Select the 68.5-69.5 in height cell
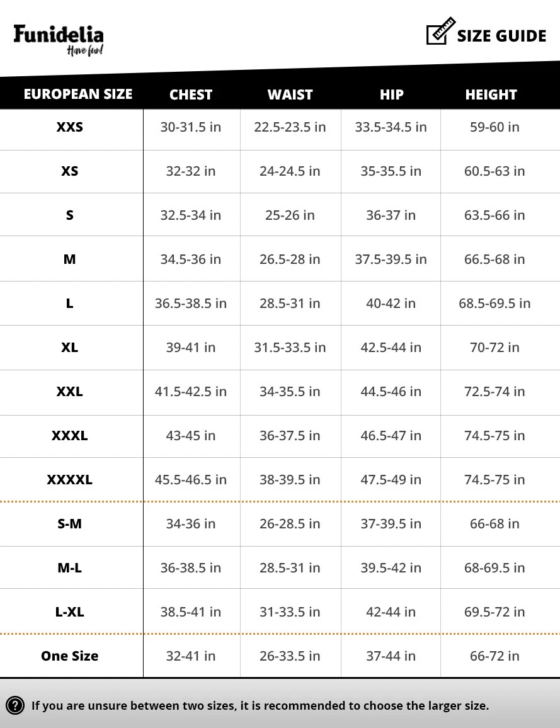560x728 pixels. pyautogui.click(x=494, y=303)
